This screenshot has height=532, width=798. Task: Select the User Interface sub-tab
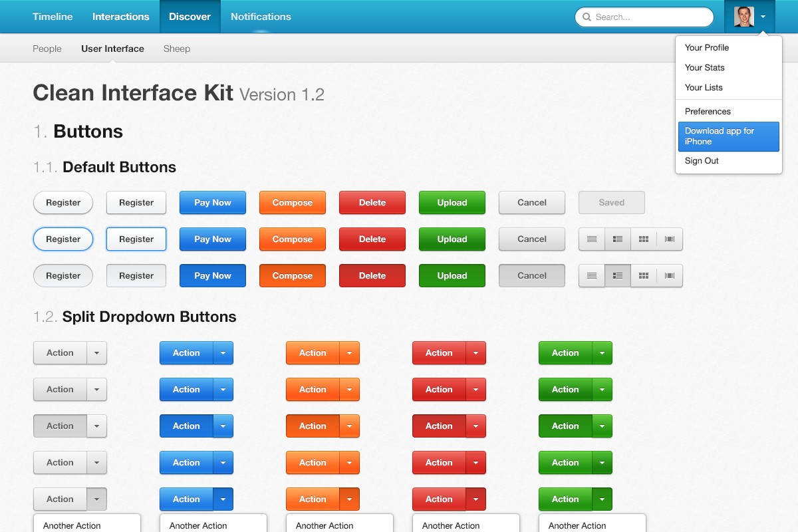[x=112, y=49]
